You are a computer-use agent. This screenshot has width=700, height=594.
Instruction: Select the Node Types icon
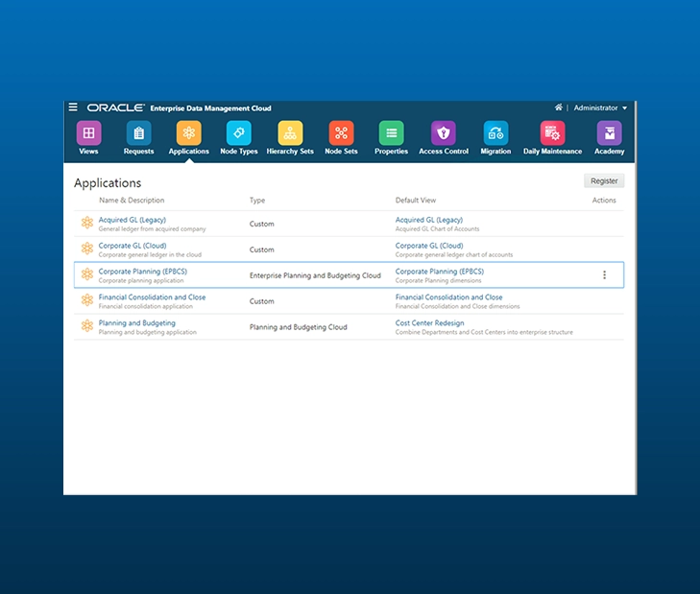pos(238,133)
